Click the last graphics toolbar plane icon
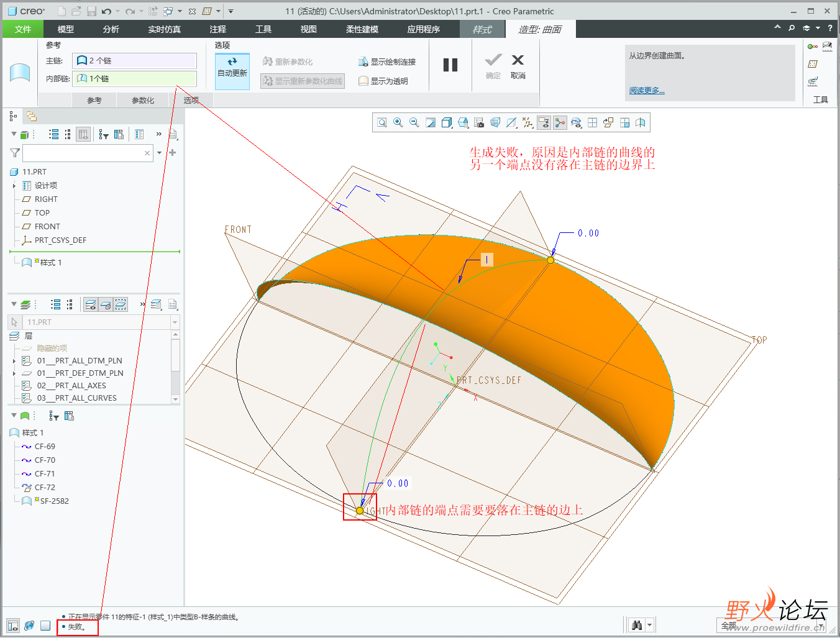 [641, 123]
